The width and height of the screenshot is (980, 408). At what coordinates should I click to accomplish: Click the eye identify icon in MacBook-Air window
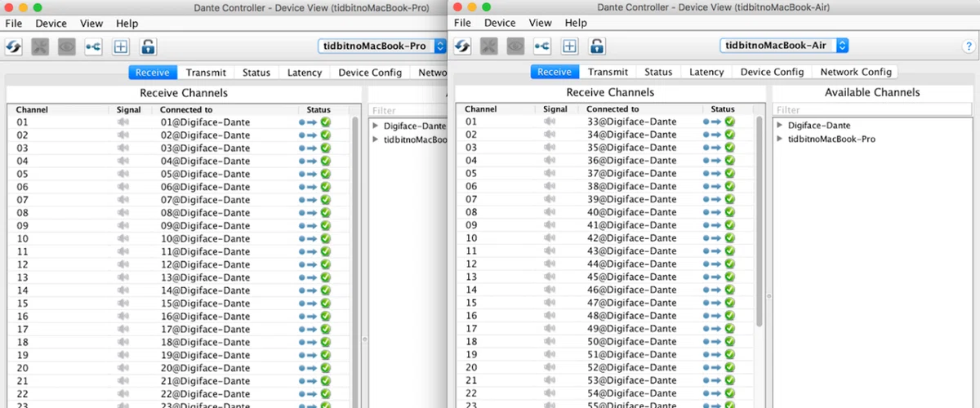pyautogui.click(x=515, y=46)
